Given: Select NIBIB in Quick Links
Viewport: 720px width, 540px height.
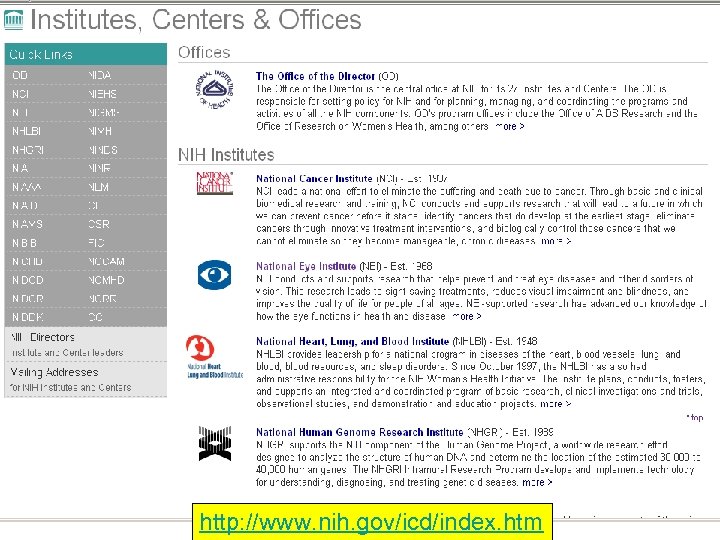Looking at the screenshot, I should point(24,243).
